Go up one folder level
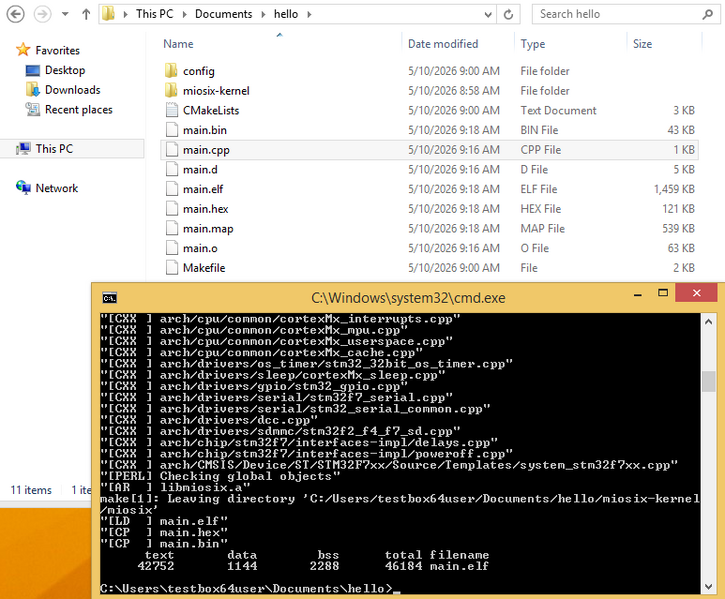 [x=86, y=14]
